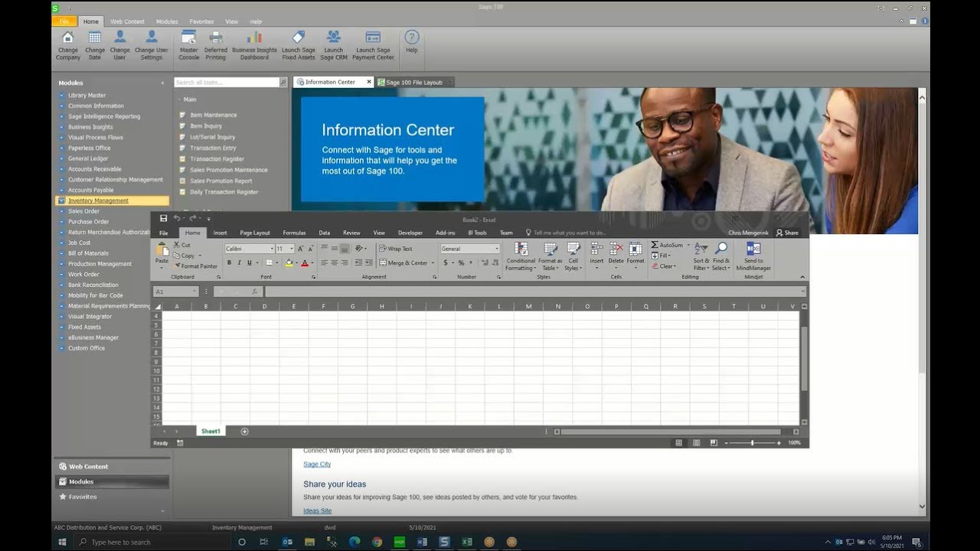Open Item Maintenance task
The height and width of the screenshot is (551, 980).
[x=214, y=115]
